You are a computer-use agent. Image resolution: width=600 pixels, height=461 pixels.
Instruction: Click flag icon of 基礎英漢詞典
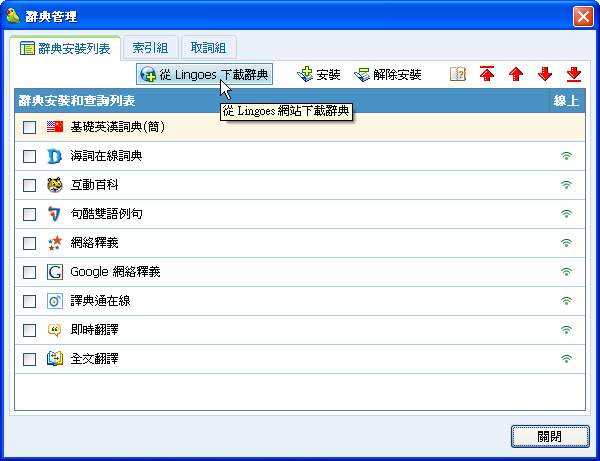click(x=55, y=127)
